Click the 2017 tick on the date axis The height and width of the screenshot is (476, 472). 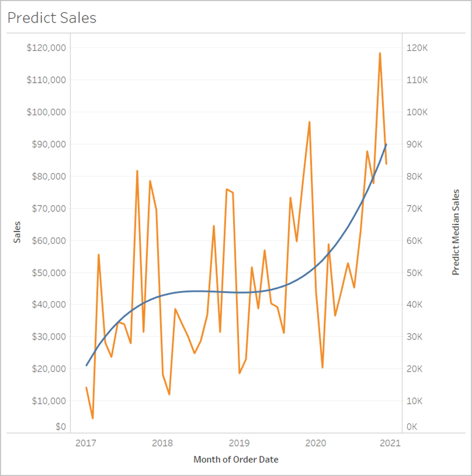tap(86, 442)
